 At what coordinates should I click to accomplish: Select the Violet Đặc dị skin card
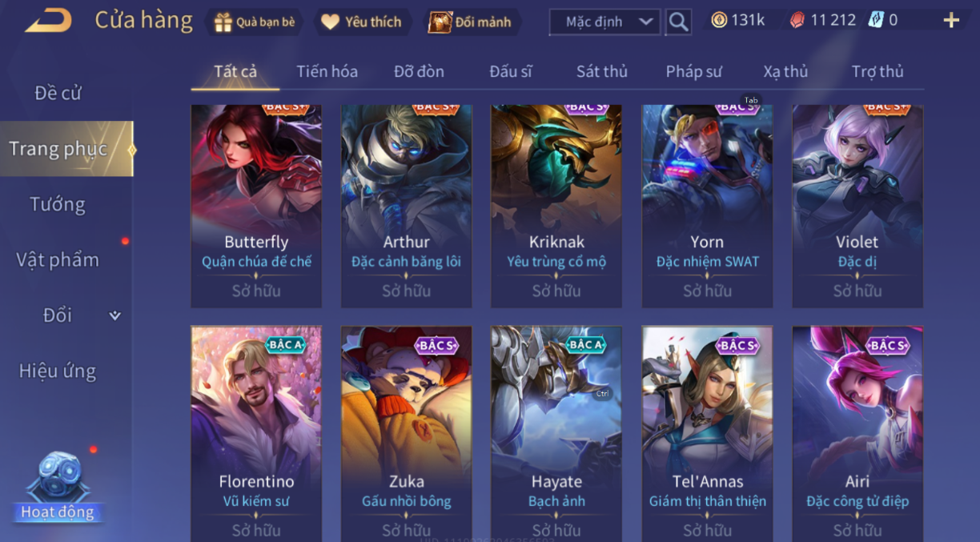click(857, 207)
